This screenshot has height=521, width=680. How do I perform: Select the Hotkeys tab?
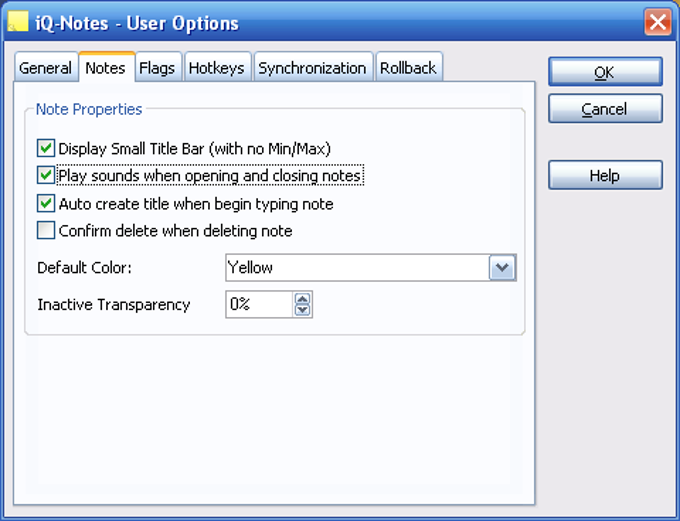216,68
